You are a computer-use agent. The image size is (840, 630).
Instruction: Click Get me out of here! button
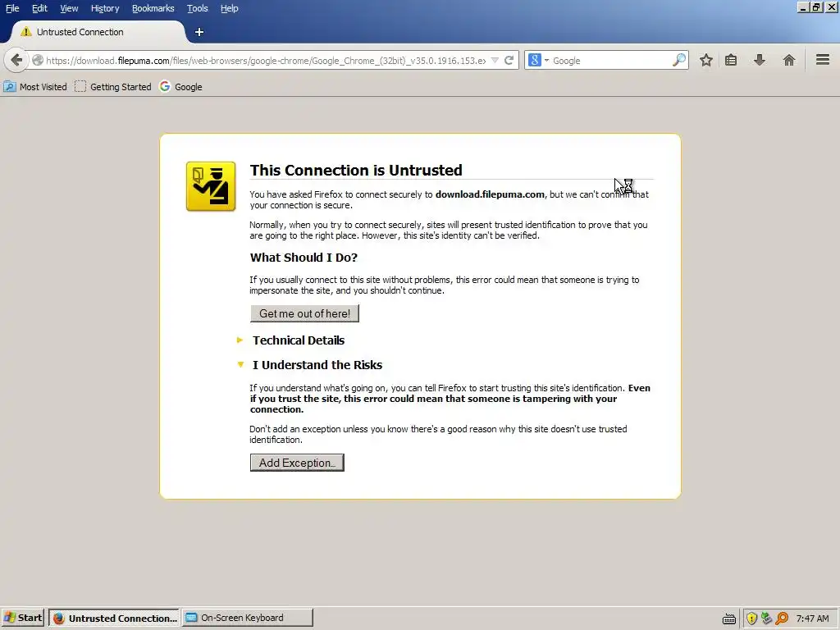(x=305, y=313)
